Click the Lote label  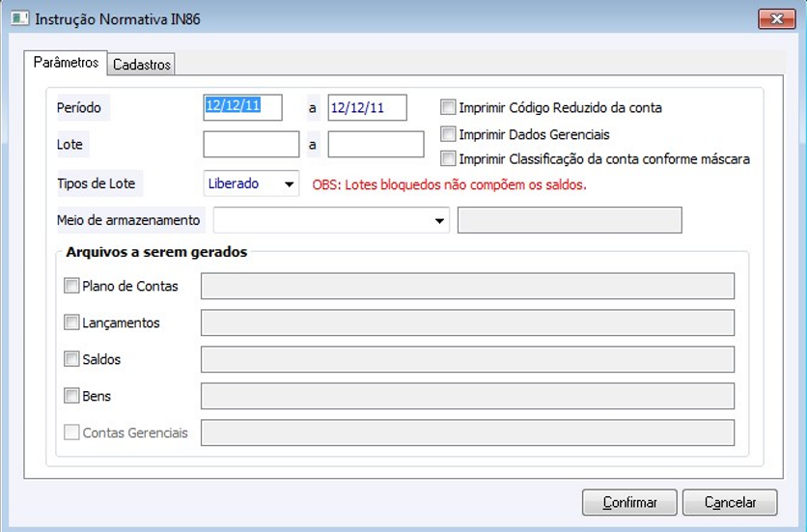point(70,144)
